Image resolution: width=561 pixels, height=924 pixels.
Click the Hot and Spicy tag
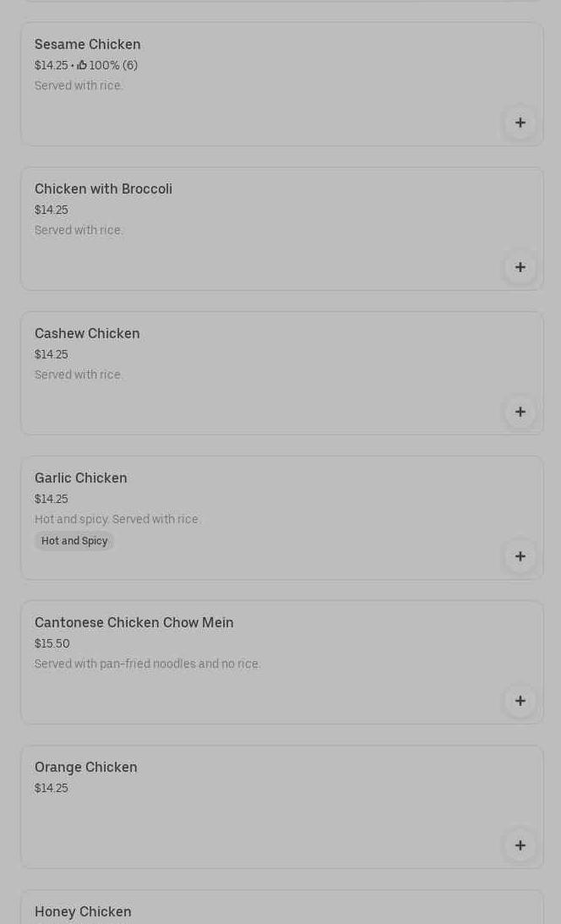click(74, 541)
